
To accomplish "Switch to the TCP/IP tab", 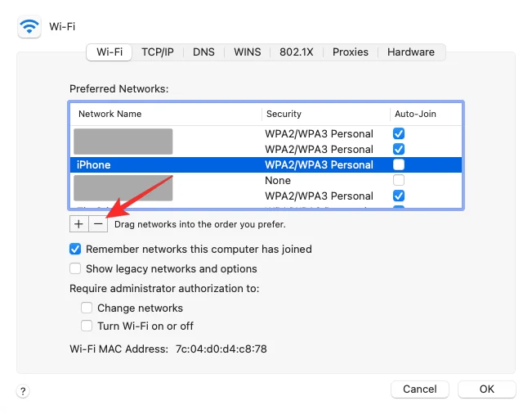I will tap(158, 52).
